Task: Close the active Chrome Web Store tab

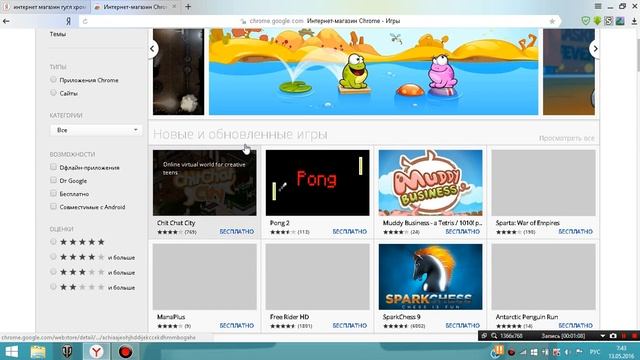Action: [174, 7]
